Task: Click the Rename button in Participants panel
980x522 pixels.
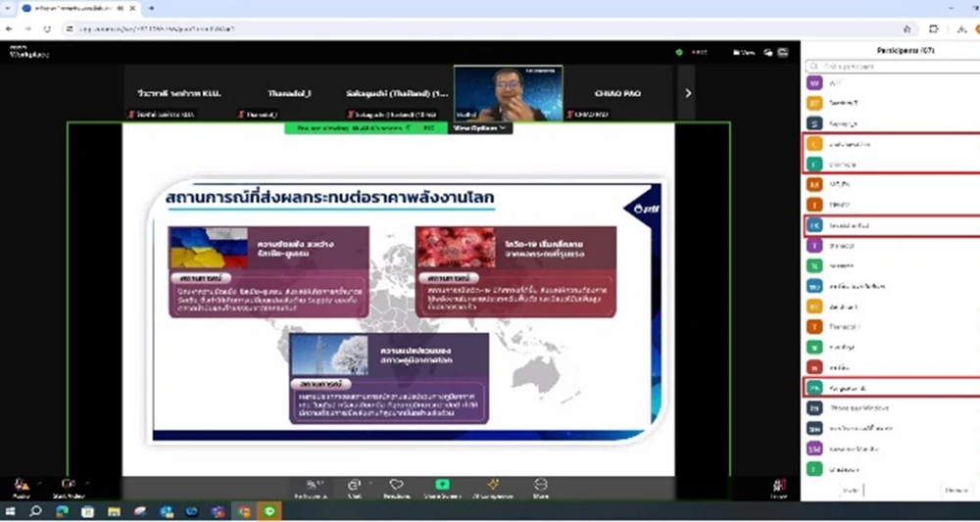Action: [956, 491]
